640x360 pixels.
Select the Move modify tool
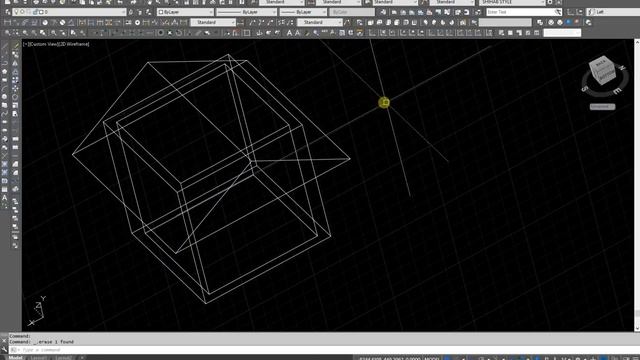tap(15, 88)
